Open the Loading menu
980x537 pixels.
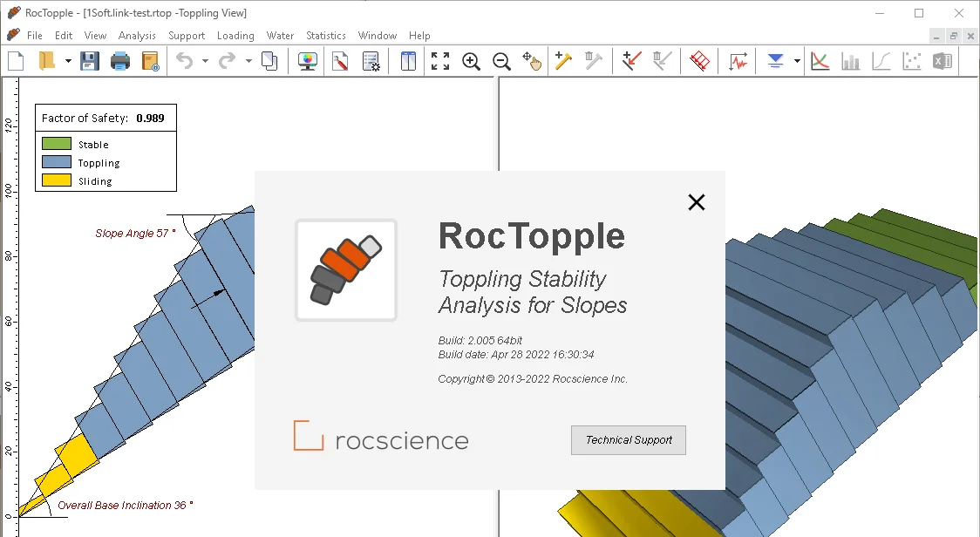[x=235, y=36]
